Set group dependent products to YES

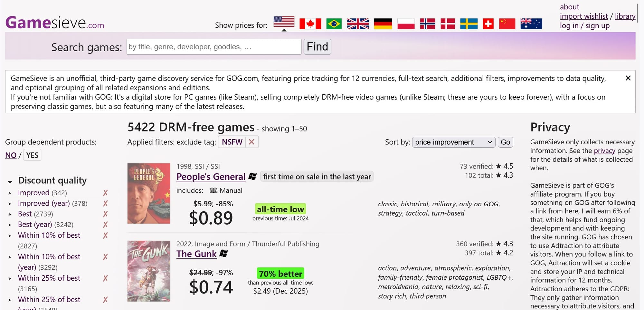(x=32, y=155)
